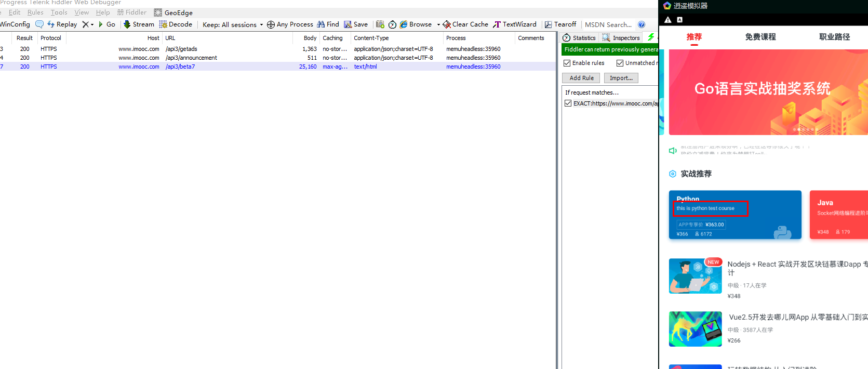This screenshot has width=868, height=369.
Task: Click the 逍遥模拟器 logo icon
Action: coord(667,6)
